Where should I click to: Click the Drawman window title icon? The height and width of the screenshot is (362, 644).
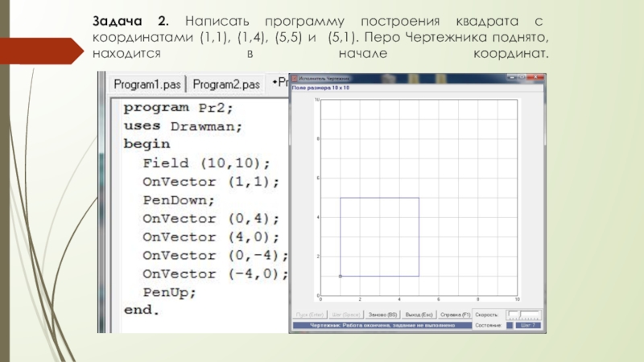point(294,78)
